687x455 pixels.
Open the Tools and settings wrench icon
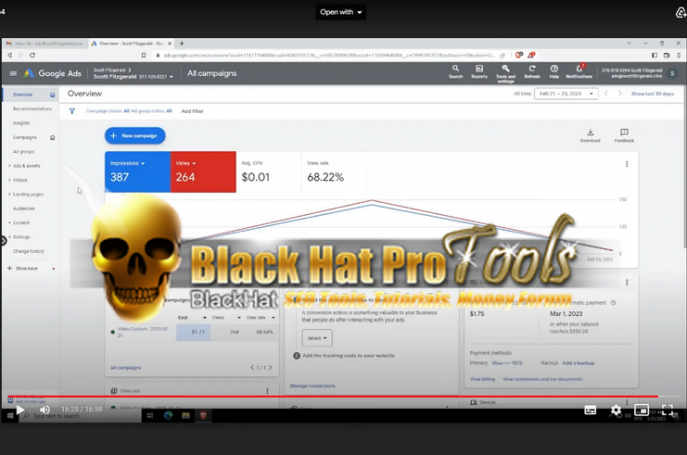tap(506, 73)
